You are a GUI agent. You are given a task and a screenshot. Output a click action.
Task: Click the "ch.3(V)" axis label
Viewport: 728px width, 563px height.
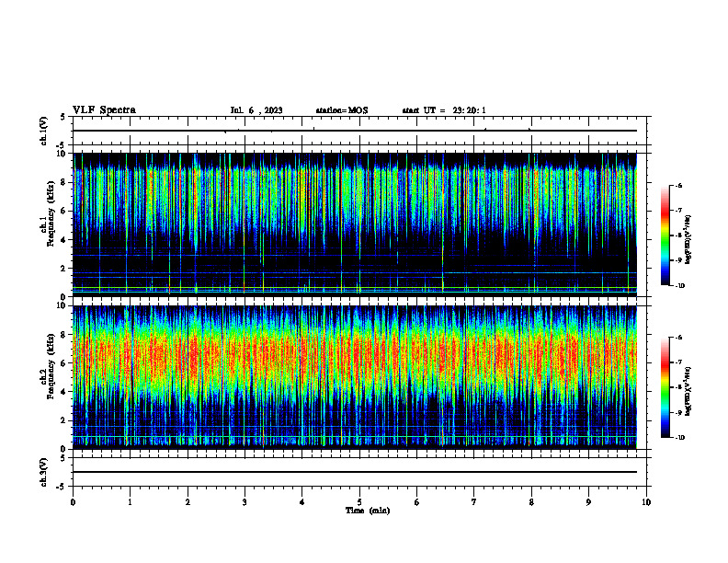coord(44,472)
